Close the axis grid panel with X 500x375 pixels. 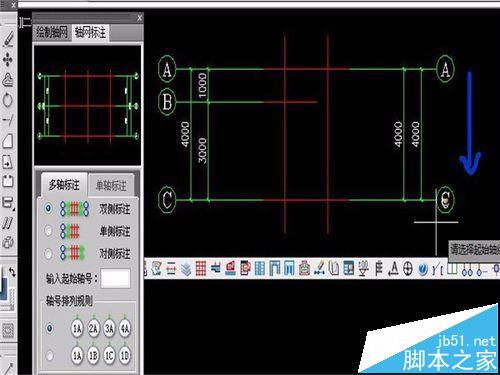(140, 18)
